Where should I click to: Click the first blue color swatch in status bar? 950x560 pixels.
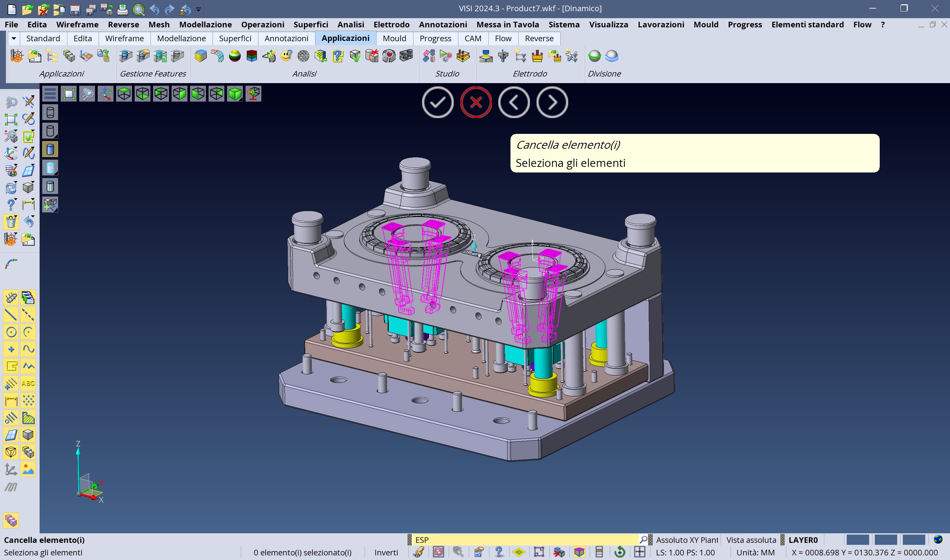click(x=858, y=540)
